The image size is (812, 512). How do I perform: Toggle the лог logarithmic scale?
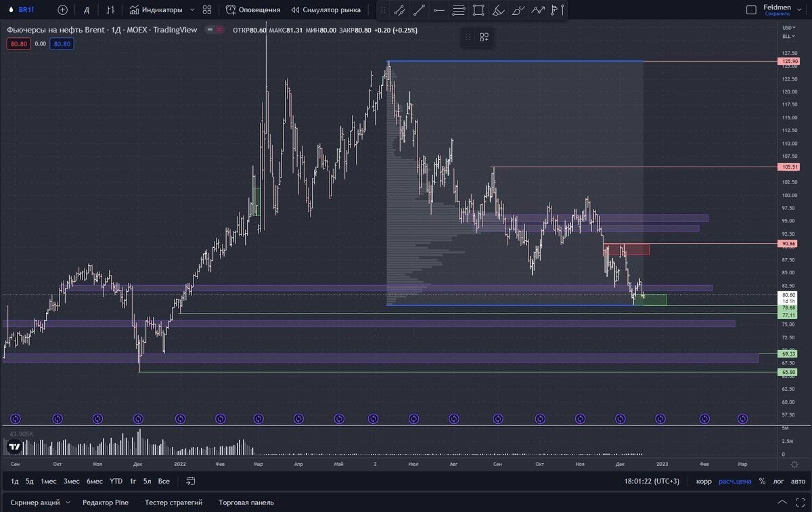point(778,482)
